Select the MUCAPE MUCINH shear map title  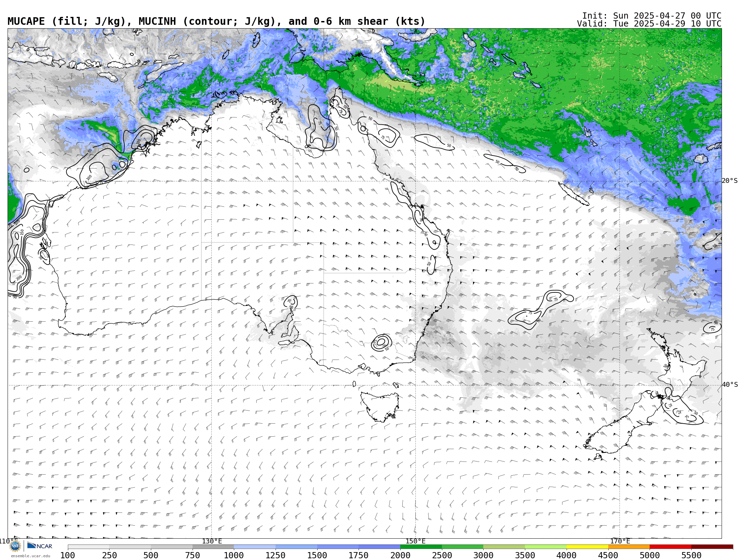(216, 21)
